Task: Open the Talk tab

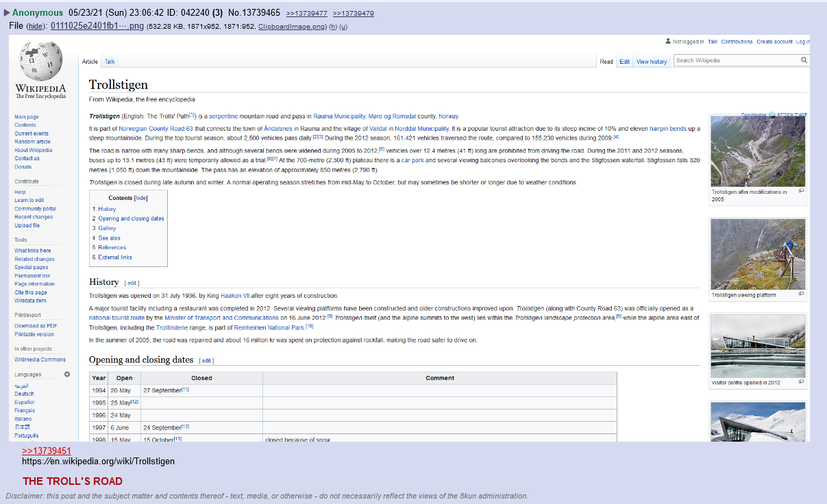Action: 110,62
